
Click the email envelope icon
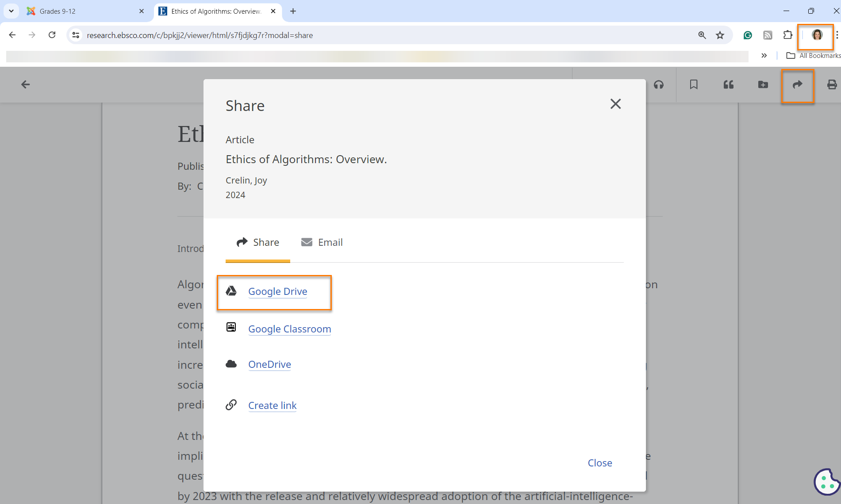point(307,242)
